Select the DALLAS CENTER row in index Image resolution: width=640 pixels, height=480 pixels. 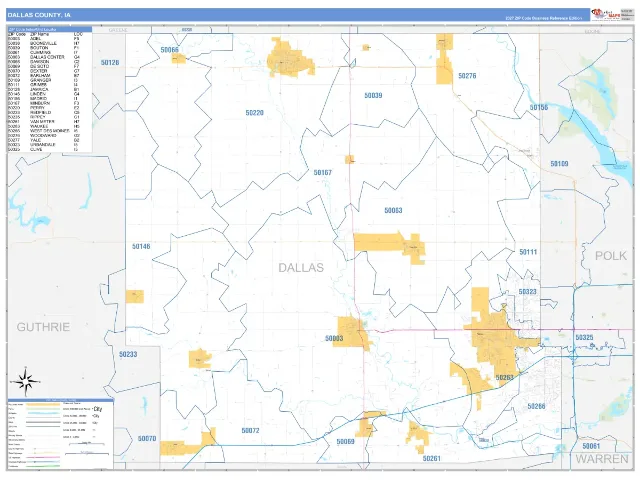tap(44, 57)
